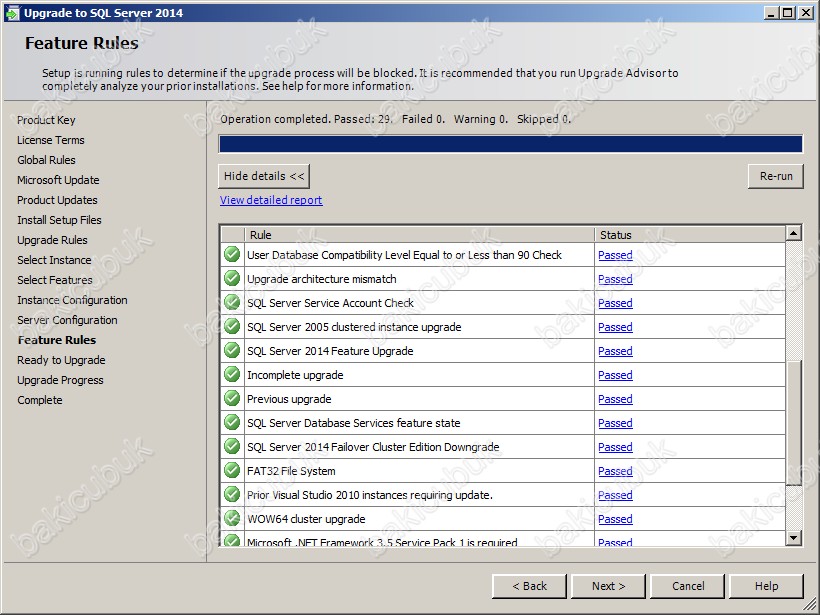820x615 pixels.
Task: Click the check icon for User Database Compatibility Level rule
Action: [x=232, y=255]
